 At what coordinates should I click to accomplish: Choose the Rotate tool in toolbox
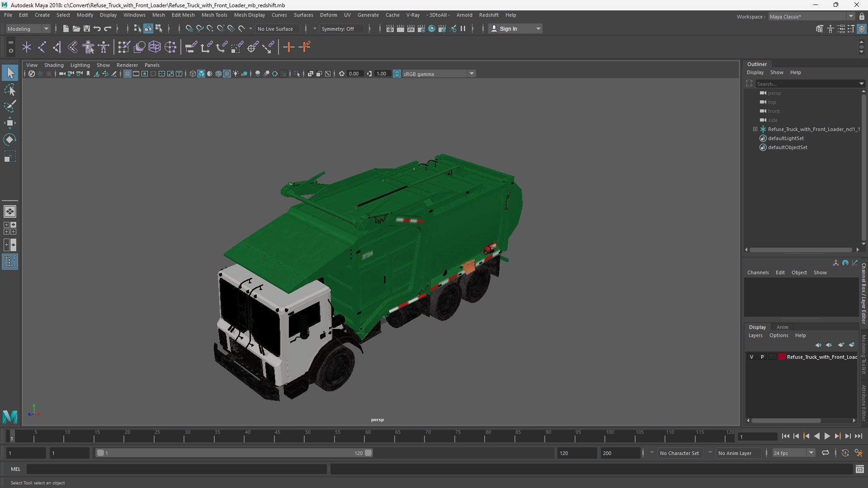pyautogui.click(x=10, y=140)
